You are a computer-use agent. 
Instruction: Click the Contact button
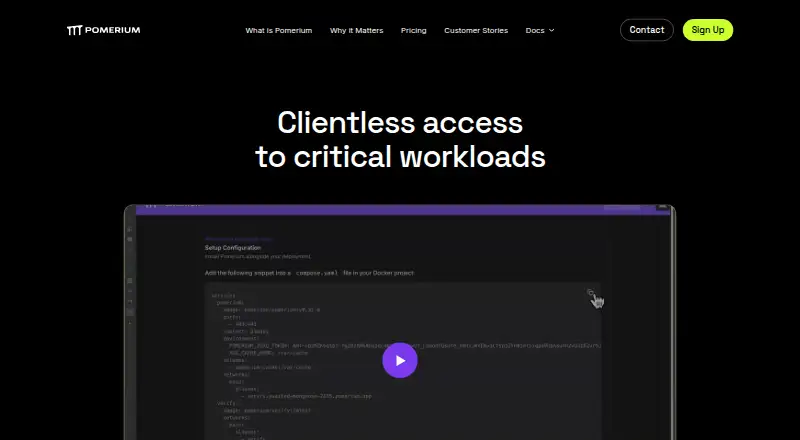point(646,30)
